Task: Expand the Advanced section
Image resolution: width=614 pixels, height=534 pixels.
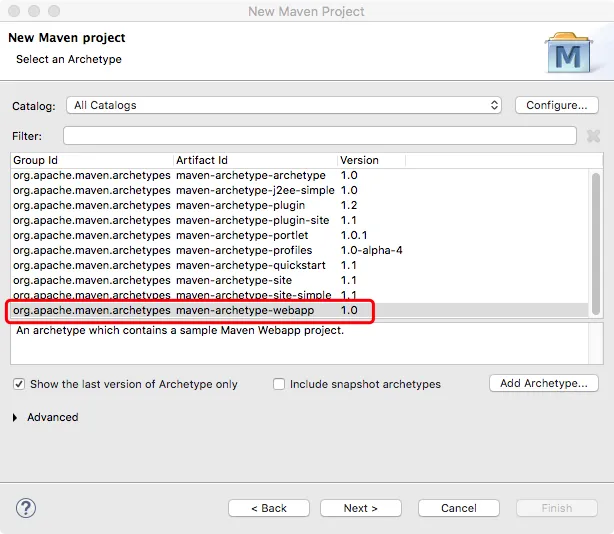Action: tap(15, 417)
